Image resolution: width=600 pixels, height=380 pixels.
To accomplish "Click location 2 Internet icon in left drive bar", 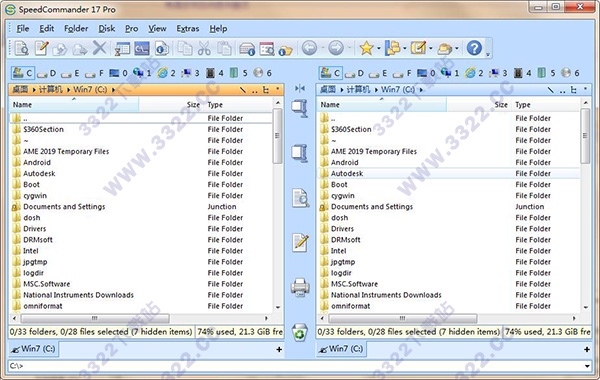I will point(167,73).
